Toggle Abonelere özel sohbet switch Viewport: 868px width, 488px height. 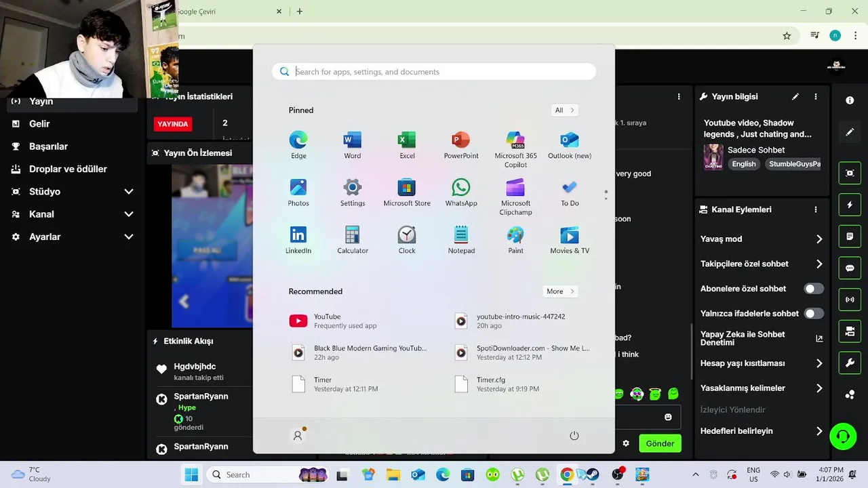click(814, 289)
